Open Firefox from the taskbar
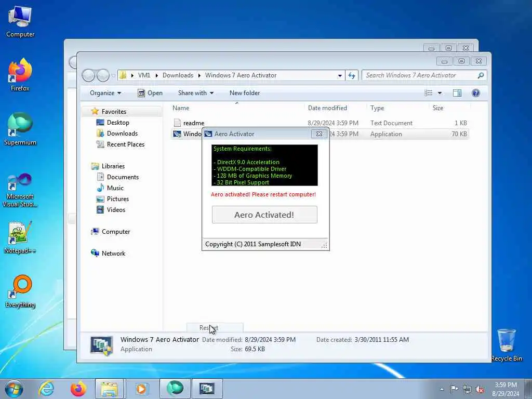This screenshot has height=399, width=532. coord(78,389)
